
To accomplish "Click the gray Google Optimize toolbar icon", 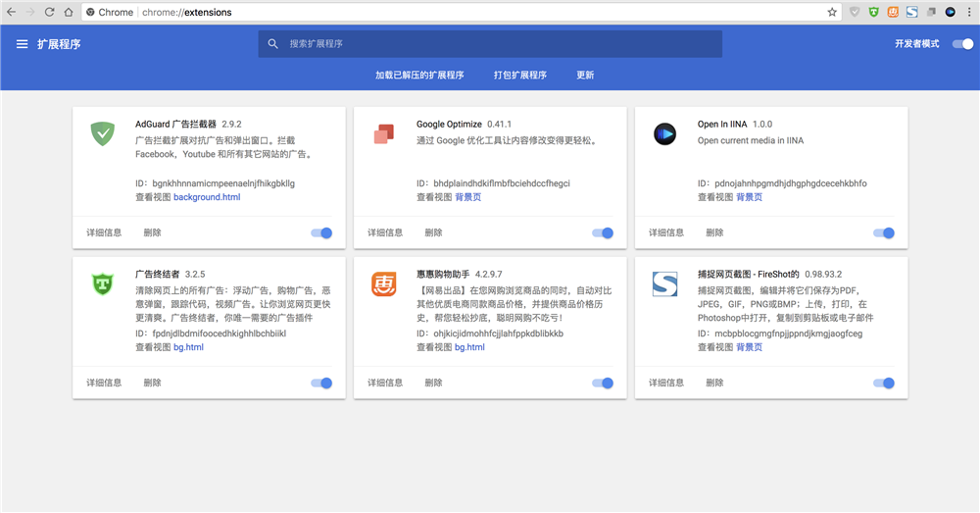I will coord(931,12).
